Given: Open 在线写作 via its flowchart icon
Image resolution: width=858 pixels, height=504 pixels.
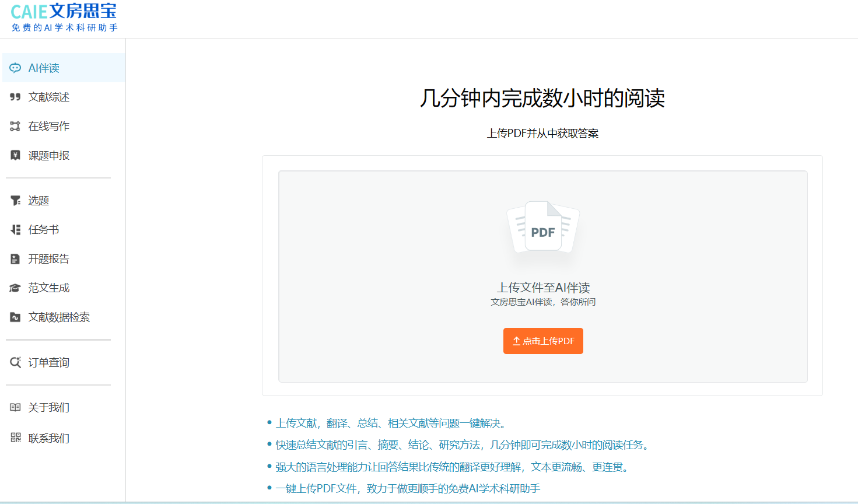Looking at the screenshot, I should coord(16,125).
